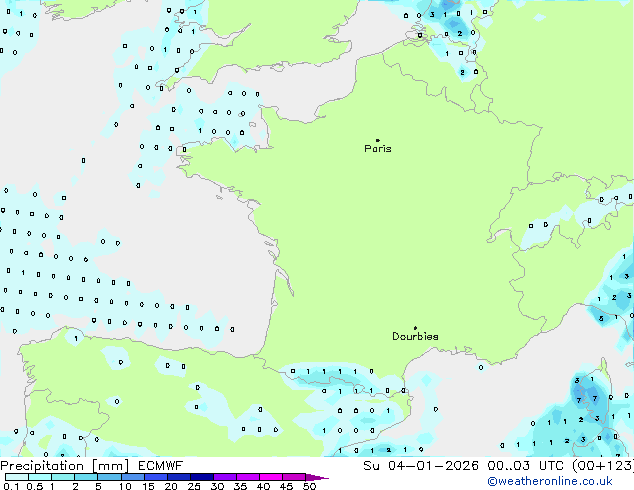Click the Dourbies location dot marker
Screen dimensions: 634x490
click(415, 328)
